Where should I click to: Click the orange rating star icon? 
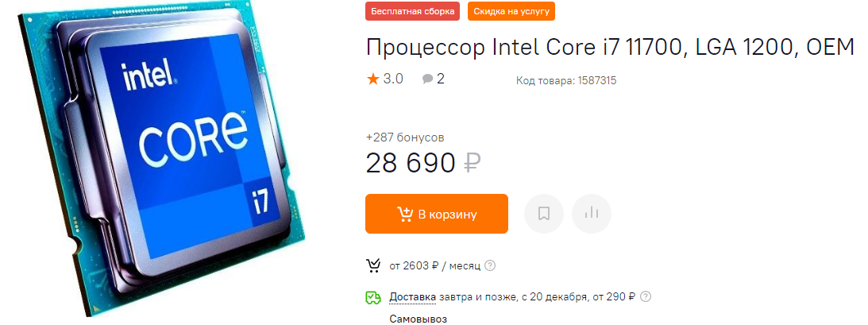coord(372,79)
